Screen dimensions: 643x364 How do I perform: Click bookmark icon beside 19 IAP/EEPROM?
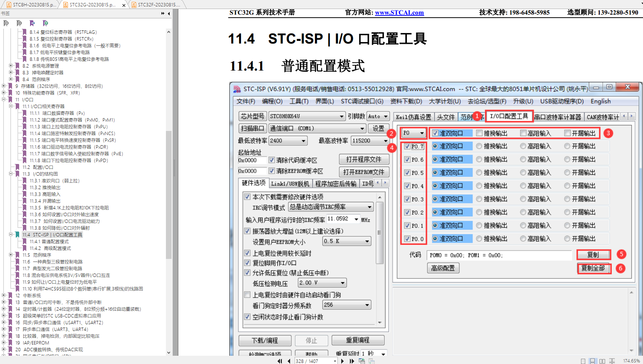[x=10, y=343]
